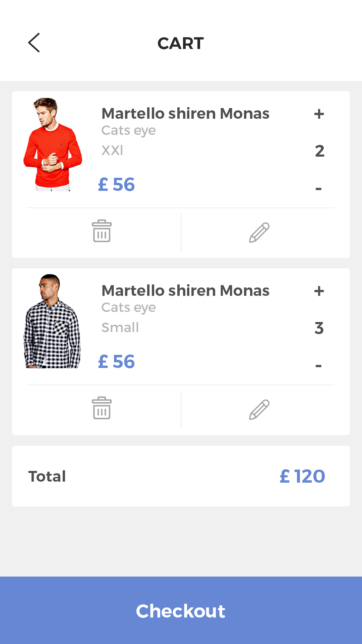Select the XXl size label
The width and height of the screenshot is (362, 644).
(112, 150)
